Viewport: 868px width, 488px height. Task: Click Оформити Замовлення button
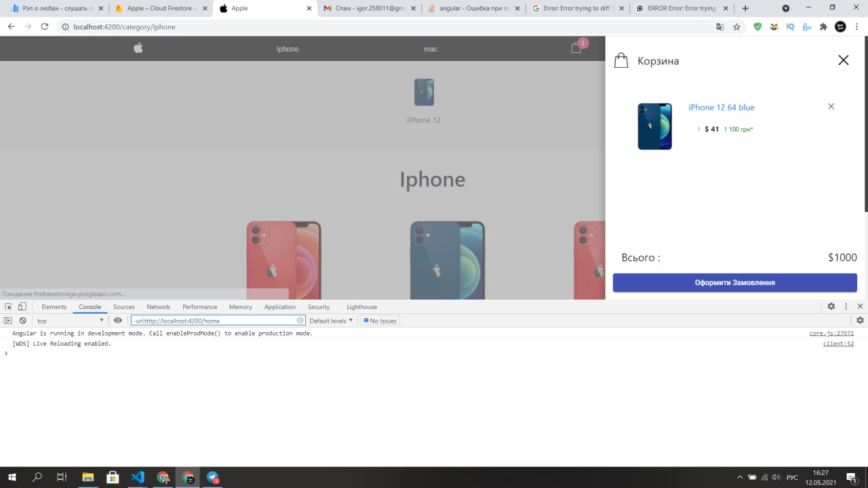pyautogui.click(x=735, y=283)
